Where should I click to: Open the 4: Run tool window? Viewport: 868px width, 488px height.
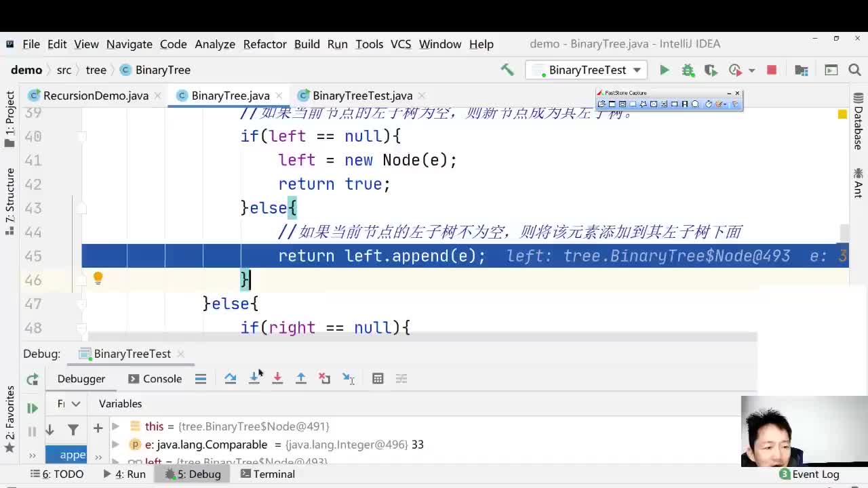click(x=125, y=474)
